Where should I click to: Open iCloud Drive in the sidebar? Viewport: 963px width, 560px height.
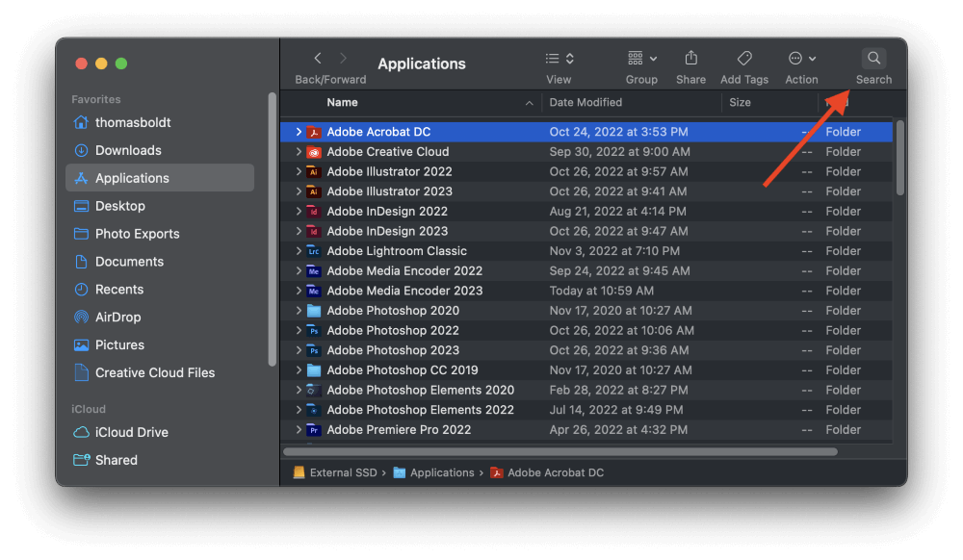tap(160, 432)
